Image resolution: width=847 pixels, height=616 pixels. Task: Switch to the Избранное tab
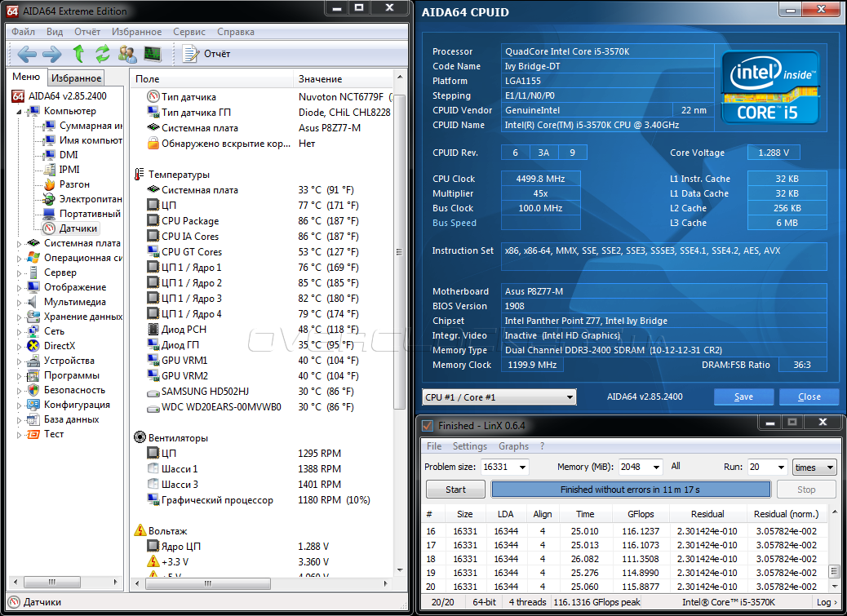pos(76,78)
